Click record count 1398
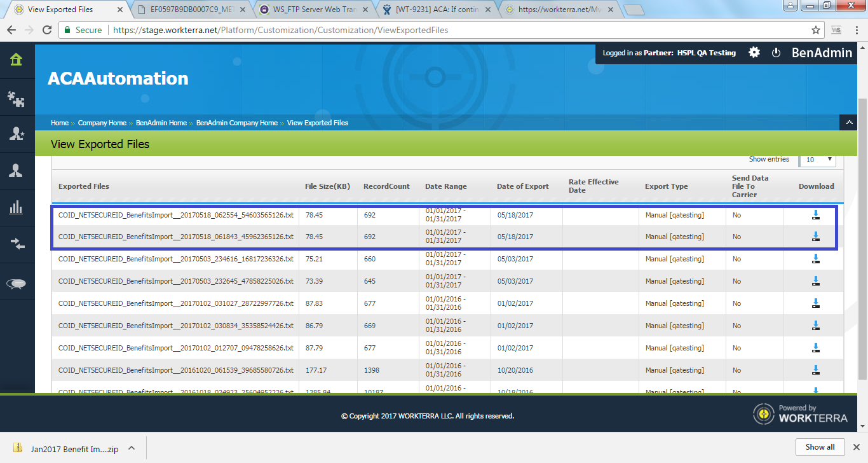The image size is (868, 463). pos(372,370)
